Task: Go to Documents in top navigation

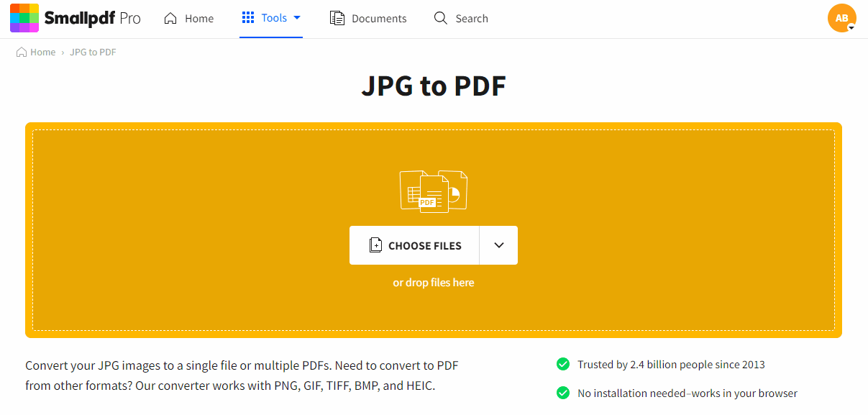Action: (x=368, y=19)
